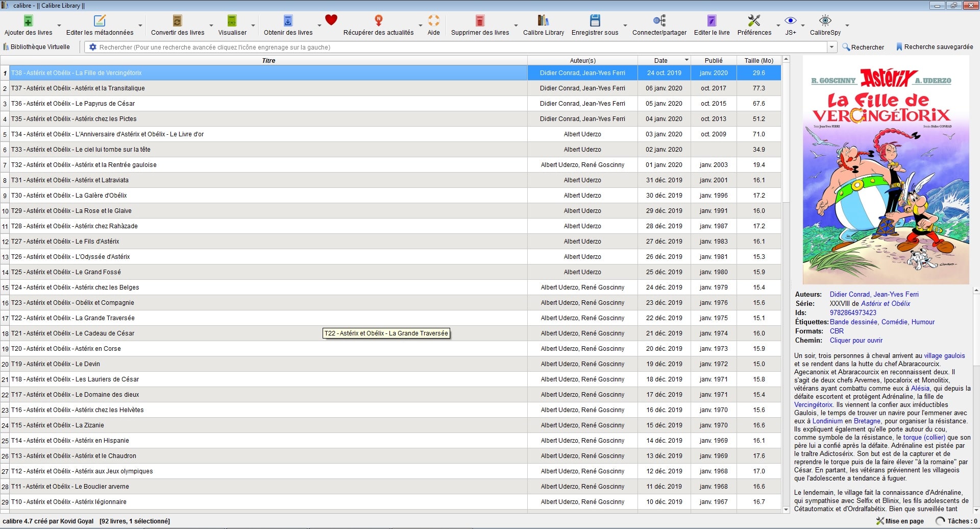Image resolution: width=980 pixels, height=529 pixels.
Task: Click the Enregistrer sous disk icon
Action: click(595, 21)
